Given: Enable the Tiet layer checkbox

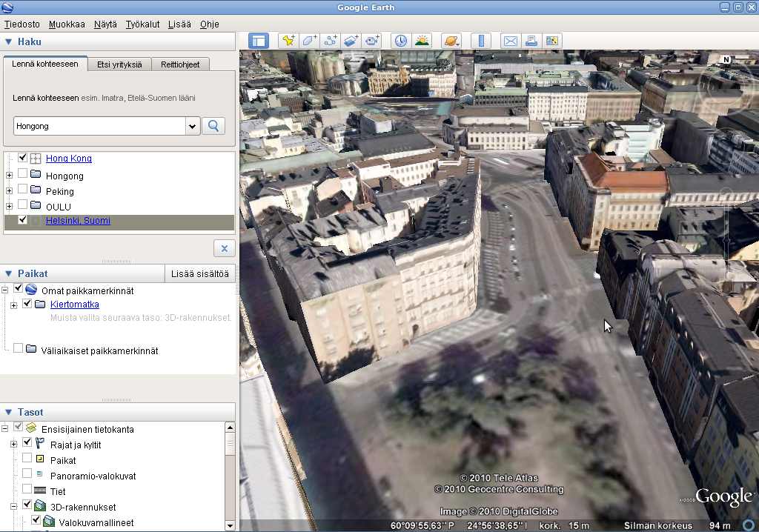Looking at the screenshot, I should [x=27, y=490].
